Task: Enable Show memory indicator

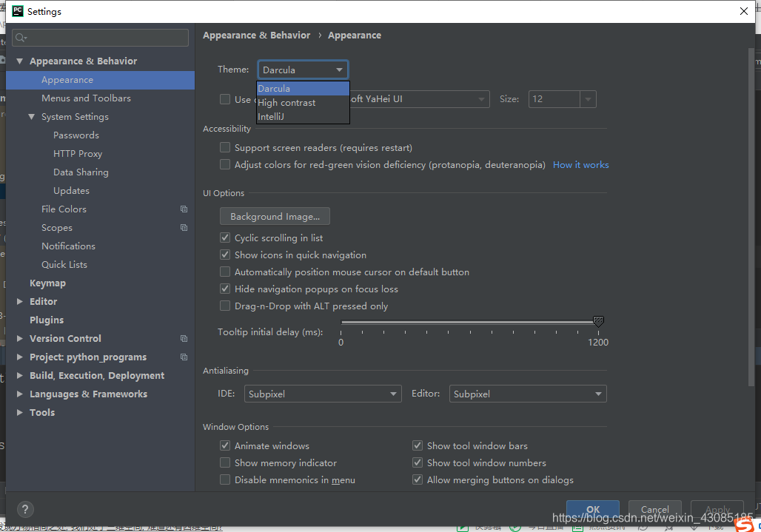Action: point(225,462)
